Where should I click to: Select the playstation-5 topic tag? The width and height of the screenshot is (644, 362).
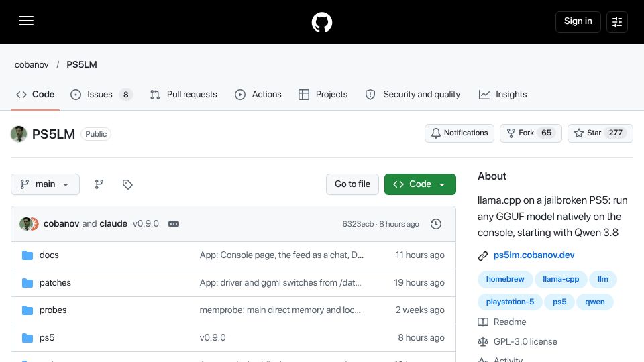(x=510, y=302)
